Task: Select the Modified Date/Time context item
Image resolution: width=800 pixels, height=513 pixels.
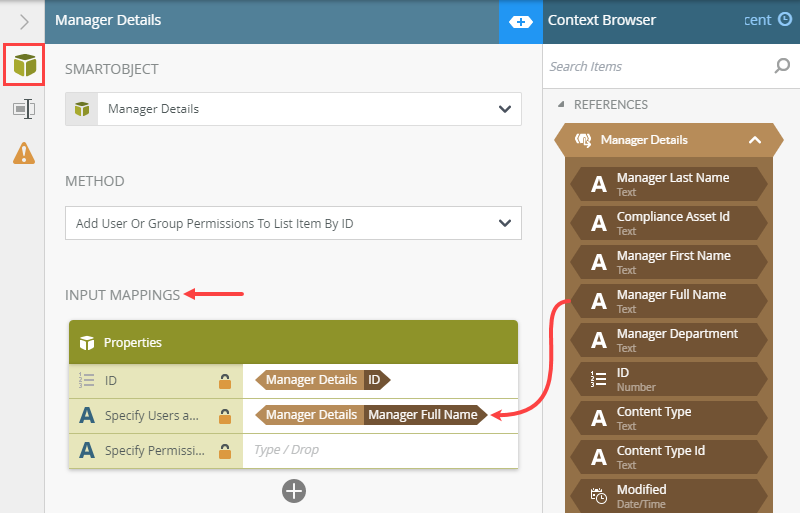Action: pyautogui.click(x=670, y=495)
